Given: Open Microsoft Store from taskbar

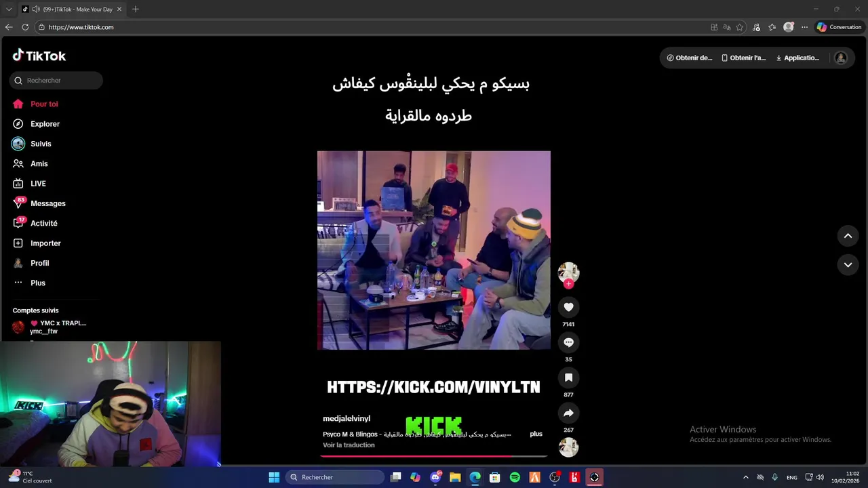Looking at the screenshot, I should tap(495, 477).
